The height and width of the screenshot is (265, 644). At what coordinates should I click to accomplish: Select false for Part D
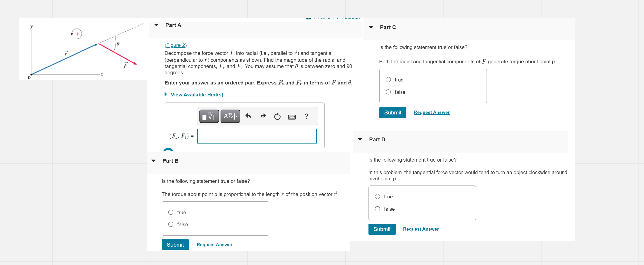click(377, 209)
